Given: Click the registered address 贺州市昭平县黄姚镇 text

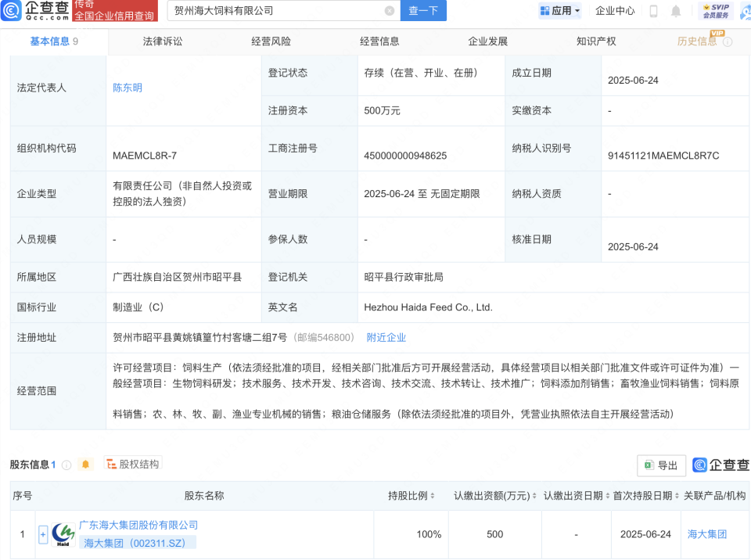Looking at the screenshot, I should coord(199,338).
